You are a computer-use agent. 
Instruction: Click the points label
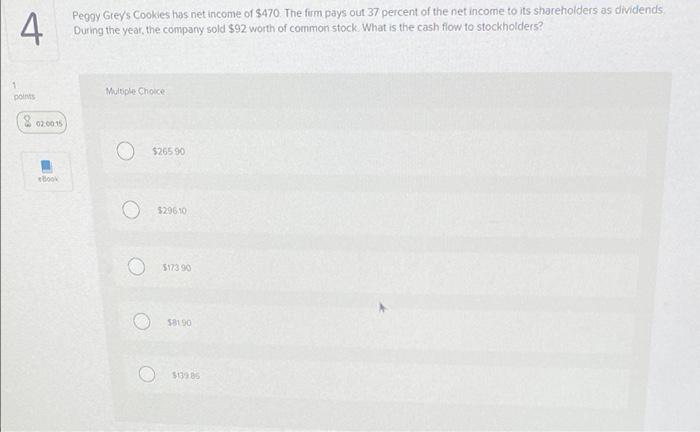pos(24,96)
